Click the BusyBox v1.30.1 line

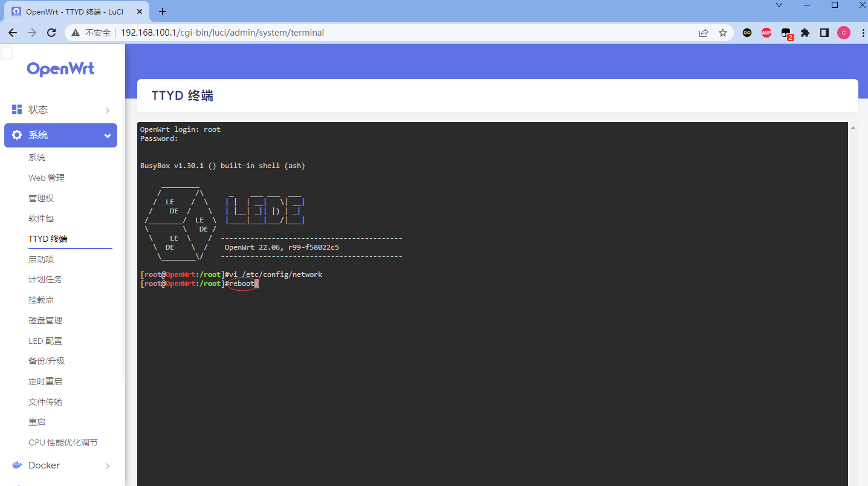click(x=222, y=166)
